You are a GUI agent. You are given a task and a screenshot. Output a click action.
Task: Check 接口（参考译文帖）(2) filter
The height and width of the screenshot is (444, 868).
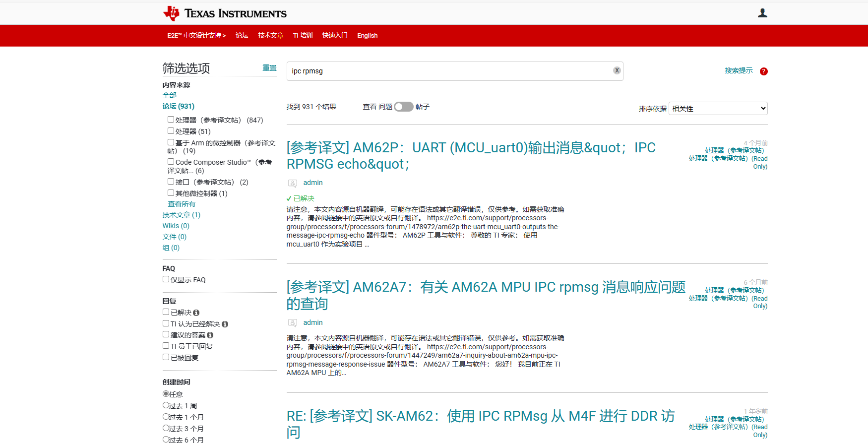pos(171,182)
